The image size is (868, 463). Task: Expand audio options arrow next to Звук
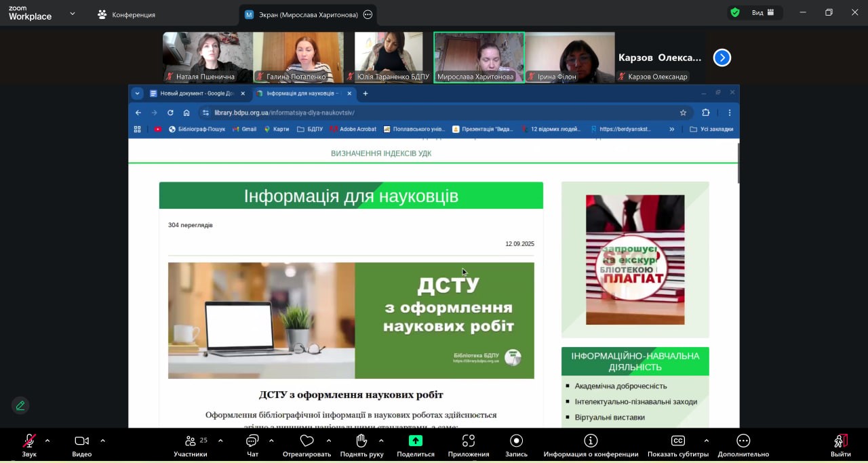tap(47, 441)
